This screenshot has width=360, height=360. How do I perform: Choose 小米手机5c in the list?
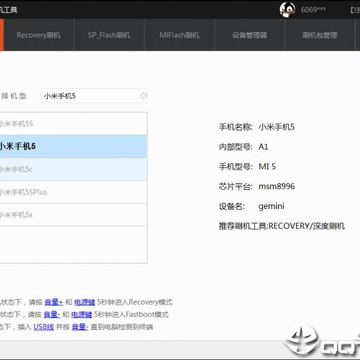(x=73, y=169)
